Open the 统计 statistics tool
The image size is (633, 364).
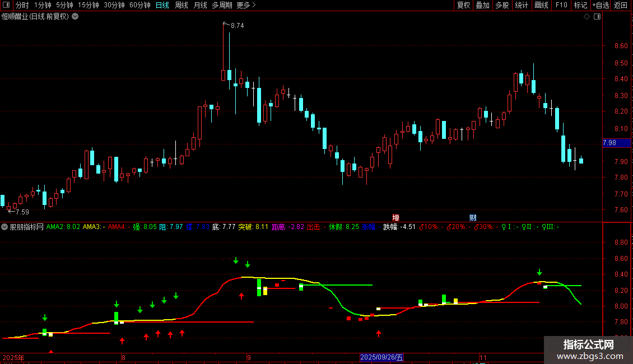[521, 5]
